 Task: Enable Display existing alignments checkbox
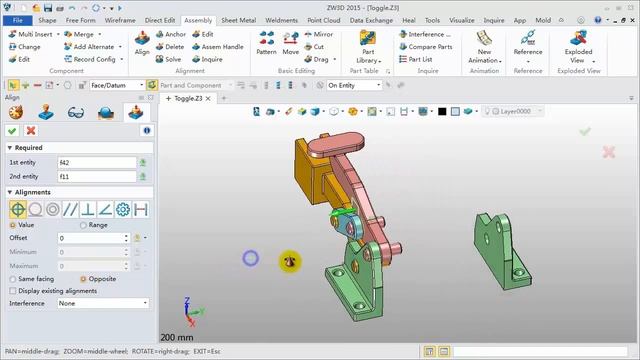point(13,291)
